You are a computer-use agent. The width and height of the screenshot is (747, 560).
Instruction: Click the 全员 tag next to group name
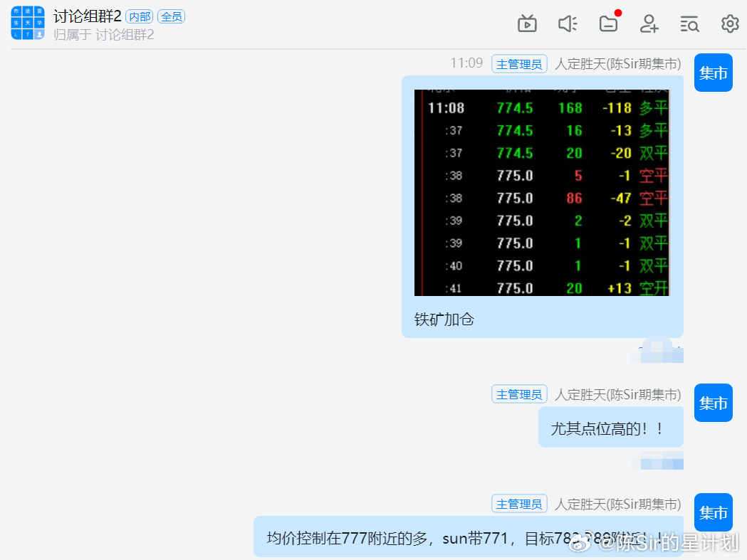point(171,16)
